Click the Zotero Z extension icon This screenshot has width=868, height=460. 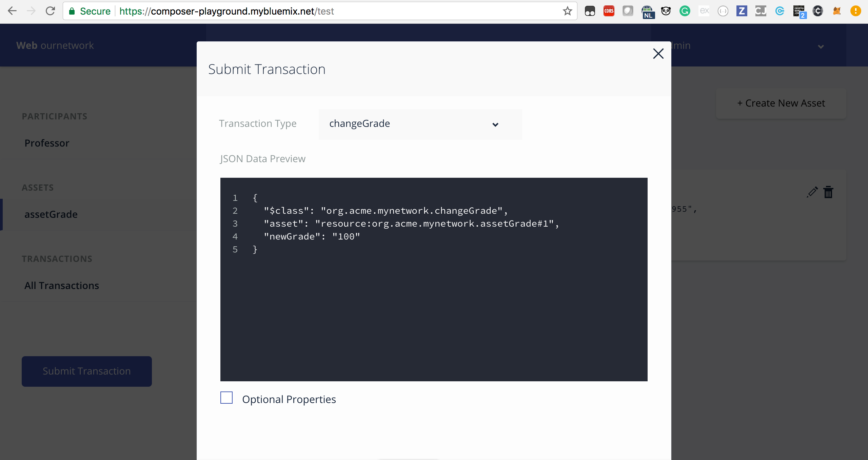(x=742, y=11)
